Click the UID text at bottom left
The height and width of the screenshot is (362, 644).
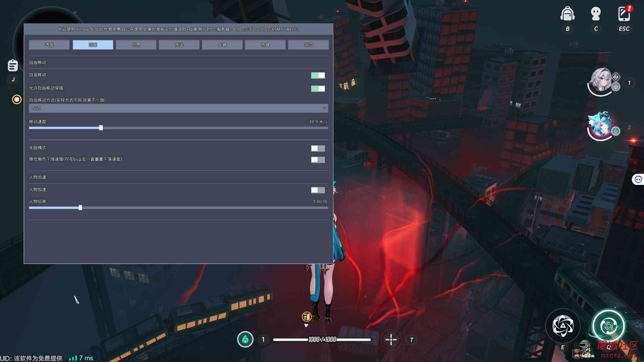click(x=31, y=358)
